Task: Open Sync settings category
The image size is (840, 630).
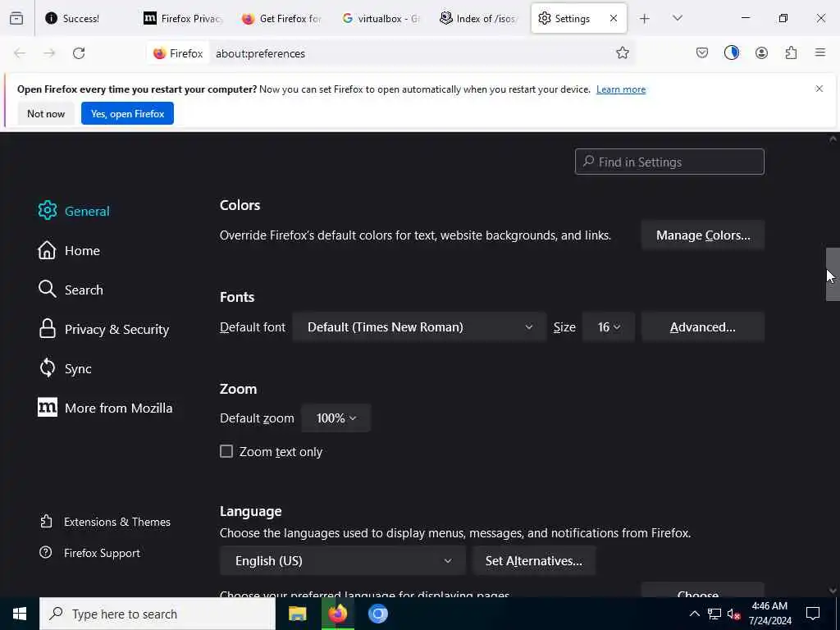Action: click(65, 368)
